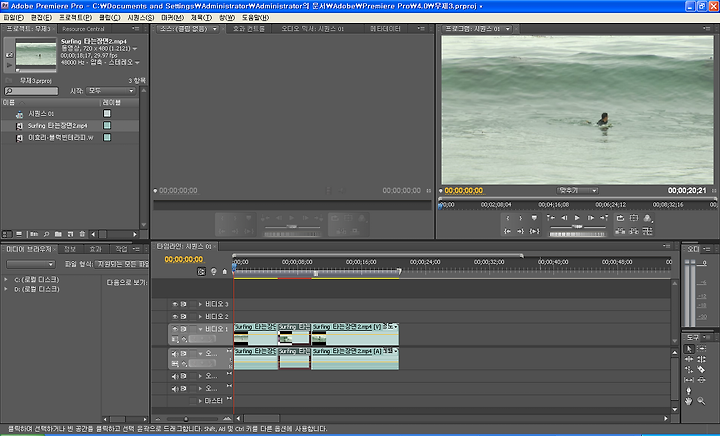Expand C: (로컬 디스크) in Media Browser
Screen dimensions: 720x436
point(6,279)
